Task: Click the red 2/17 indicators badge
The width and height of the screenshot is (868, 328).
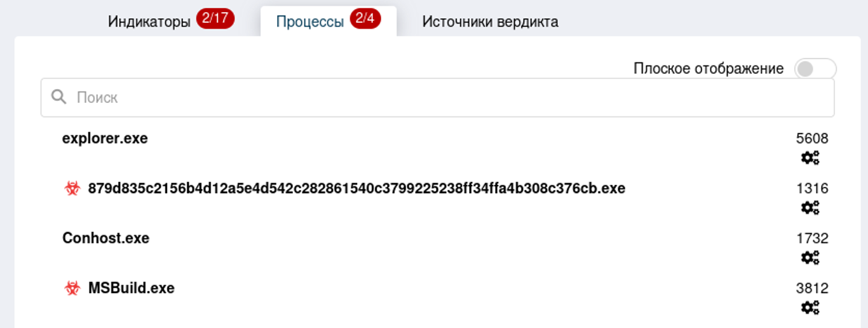Action: pyautogui.click(x=215, y=19)
